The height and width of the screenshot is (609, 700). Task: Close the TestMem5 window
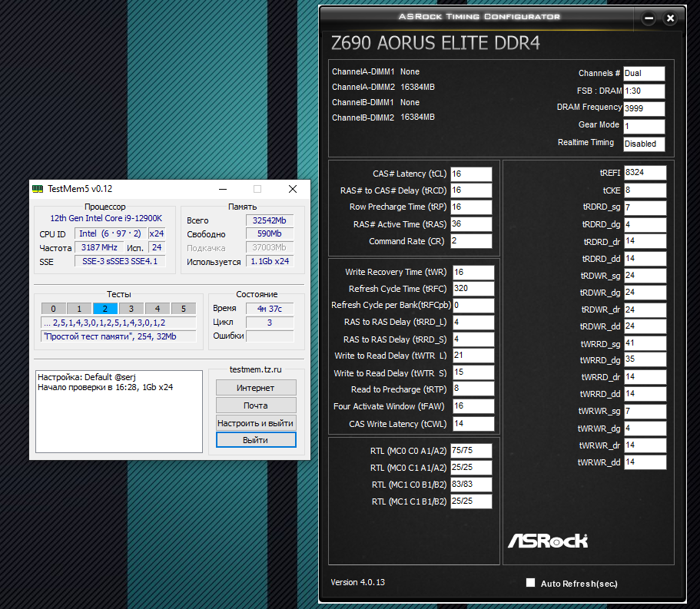[293, 189]
